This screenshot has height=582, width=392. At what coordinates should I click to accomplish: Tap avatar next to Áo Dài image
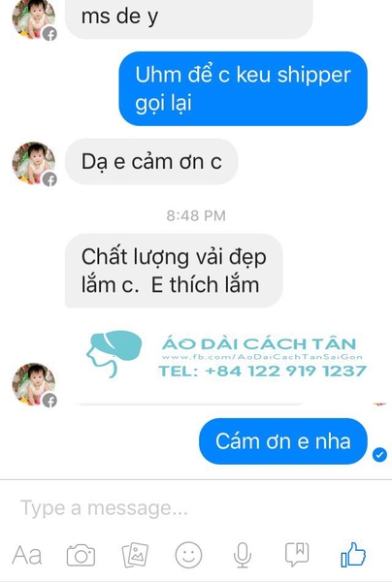(x=34, y=384)
